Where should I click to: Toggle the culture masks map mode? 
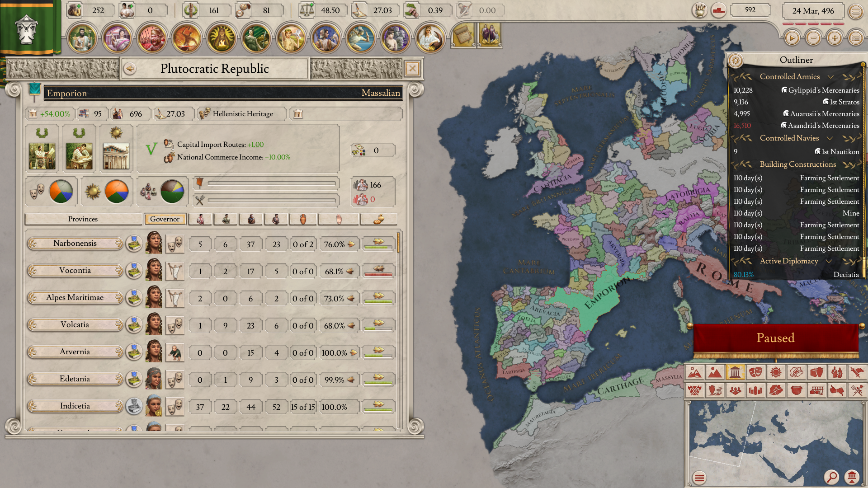tap(755, 372)
